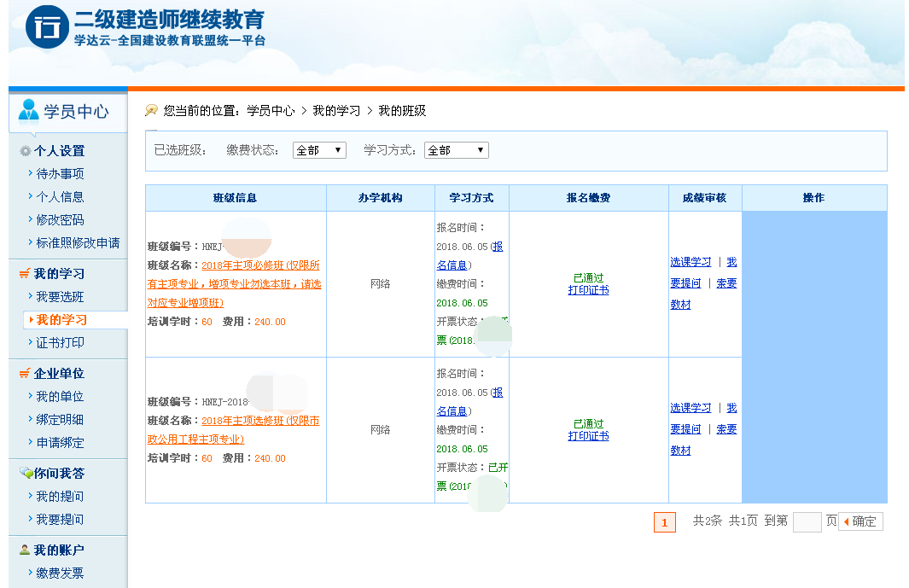Open 缴费发票 under 我的账户

(60, 573)
